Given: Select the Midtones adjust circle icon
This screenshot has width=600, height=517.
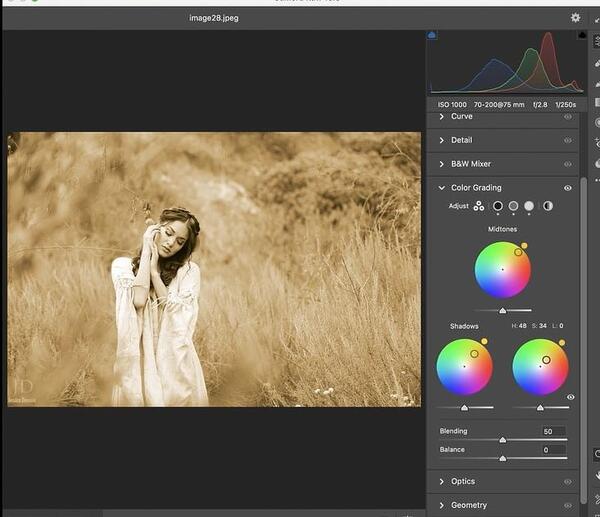Looking at the screenshot, I should click(513, 206).
